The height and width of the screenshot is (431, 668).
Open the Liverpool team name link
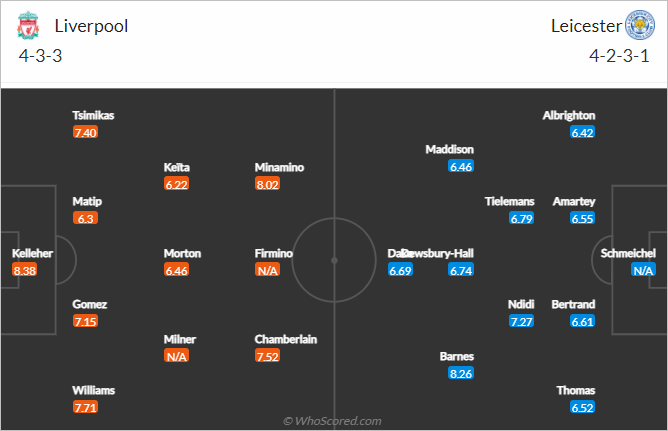coord(91,26)
